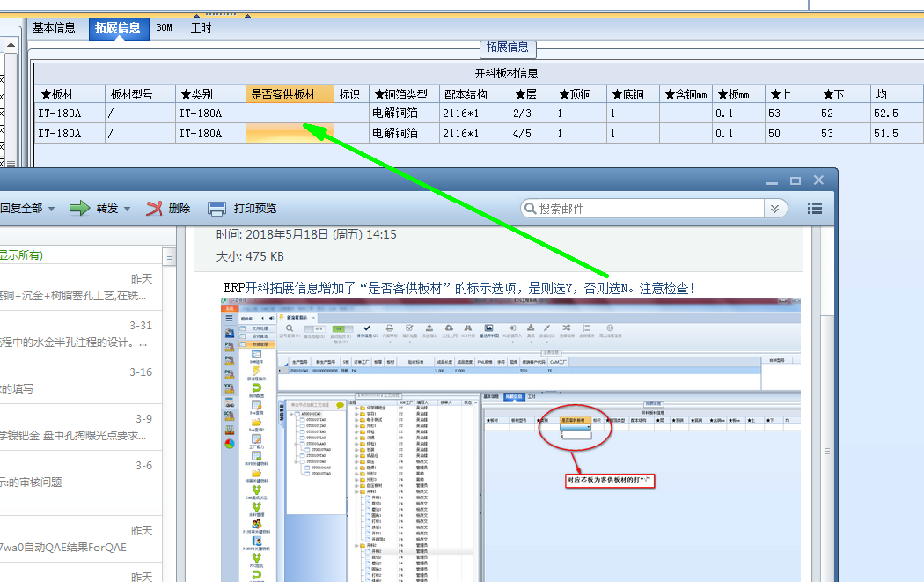
Task: Select the 拓展信息 tab
Action: [x=118, y=27]
